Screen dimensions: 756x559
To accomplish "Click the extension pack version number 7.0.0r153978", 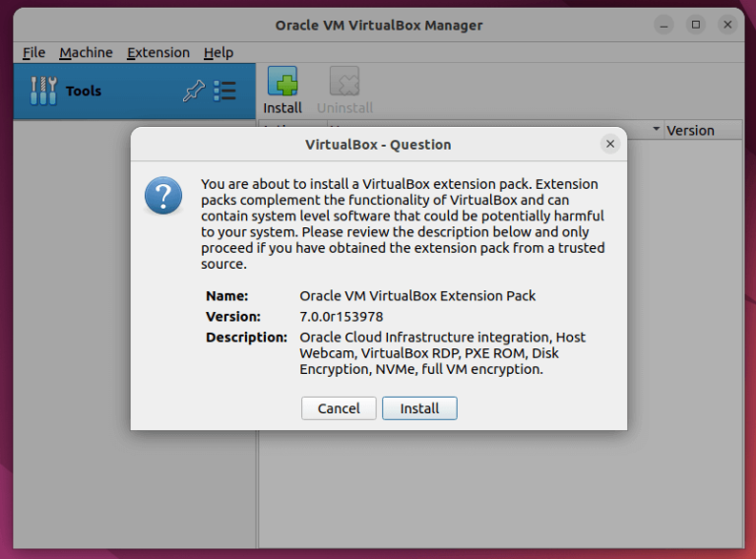I will 342,317.
